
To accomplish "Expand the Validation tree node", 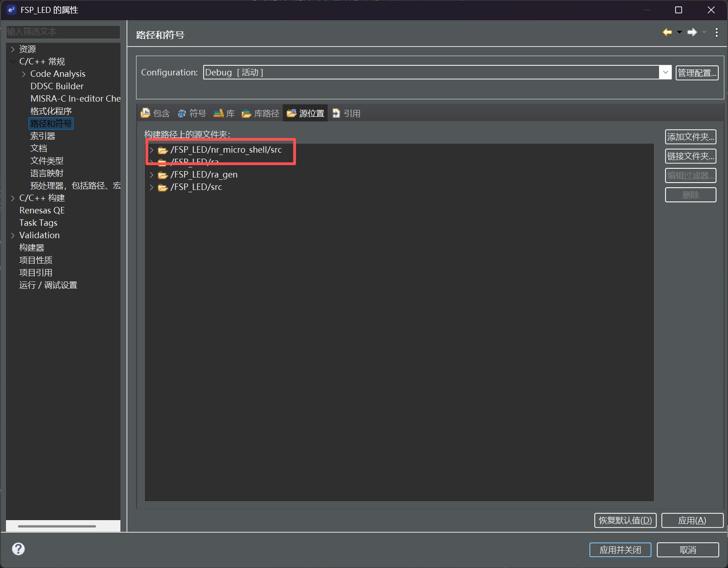I will (13, 235).
